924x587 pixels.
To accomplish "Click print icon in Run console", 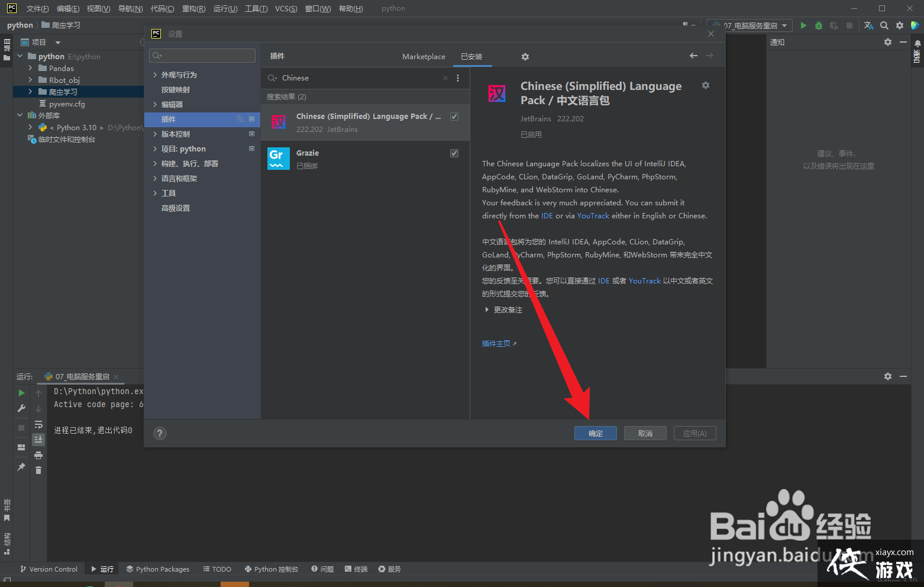I will coord(38,455).
